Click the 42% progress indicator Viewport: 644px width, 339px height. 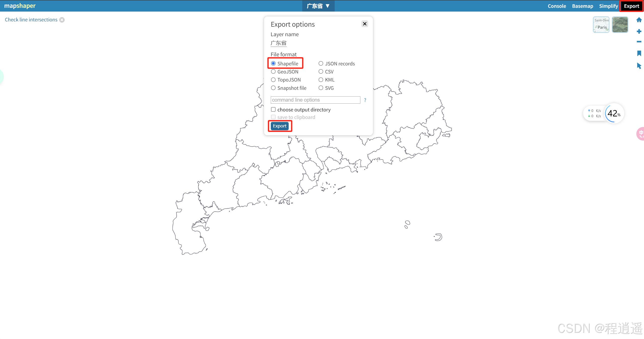point(614,113)
